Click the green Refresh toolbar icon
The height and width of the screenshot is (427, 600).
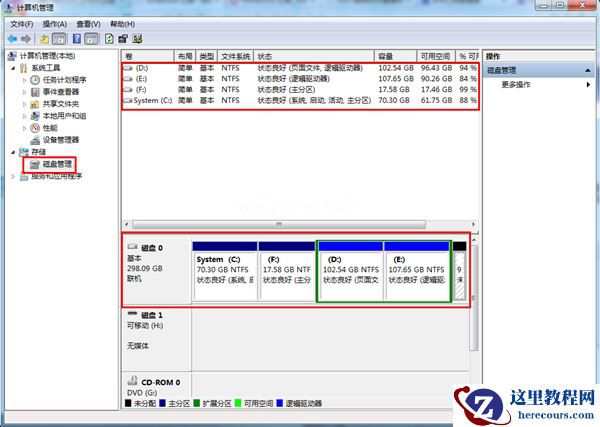tap(109, 39)
